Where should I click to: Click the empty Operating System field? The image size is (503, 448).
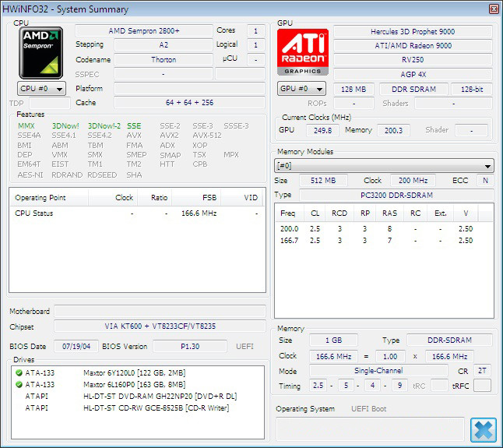click(x=370, y=429)
